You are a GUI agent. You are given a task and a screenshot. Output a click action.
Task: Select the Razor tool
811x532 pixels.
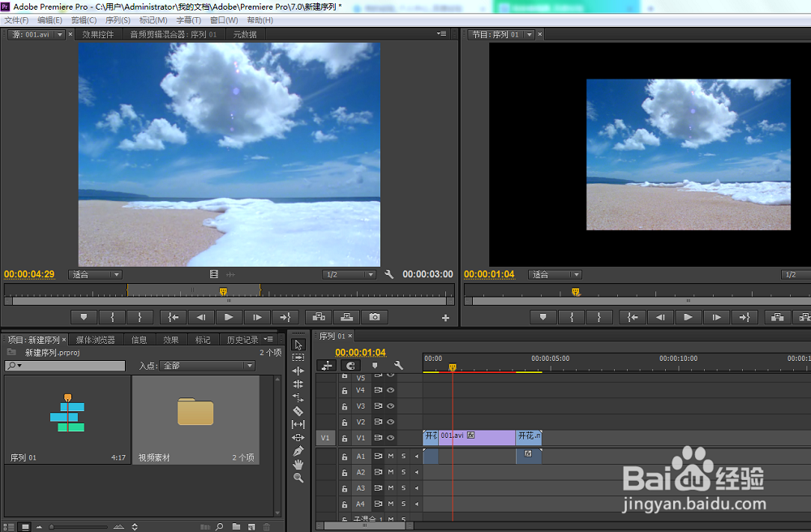298,411
